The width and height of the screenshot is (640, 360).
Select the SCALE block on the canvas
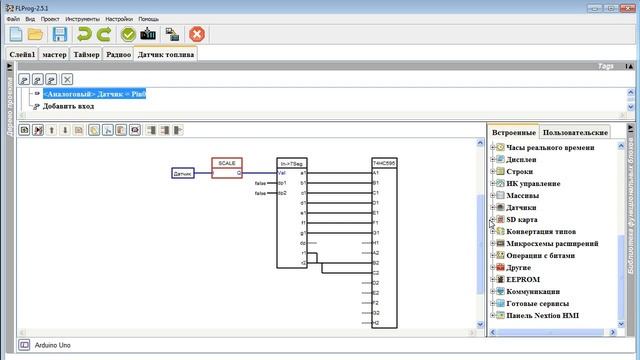pyautogui.click(x=227, y=168)
